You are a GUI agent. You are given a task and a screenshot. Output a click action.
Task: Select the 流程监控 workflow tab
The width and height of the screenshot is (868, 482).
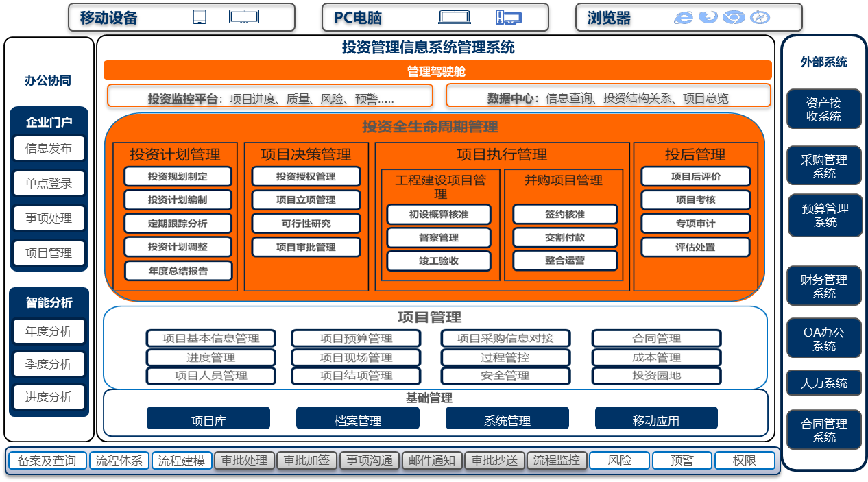pos(556,461)
